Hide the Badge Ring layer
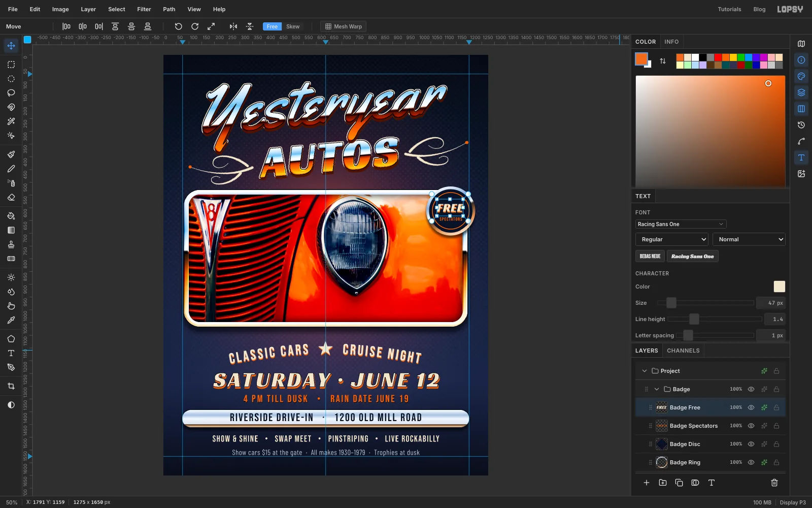Image resolution: width=812 pixels, height=508 pixels. (x=751, y=462)
